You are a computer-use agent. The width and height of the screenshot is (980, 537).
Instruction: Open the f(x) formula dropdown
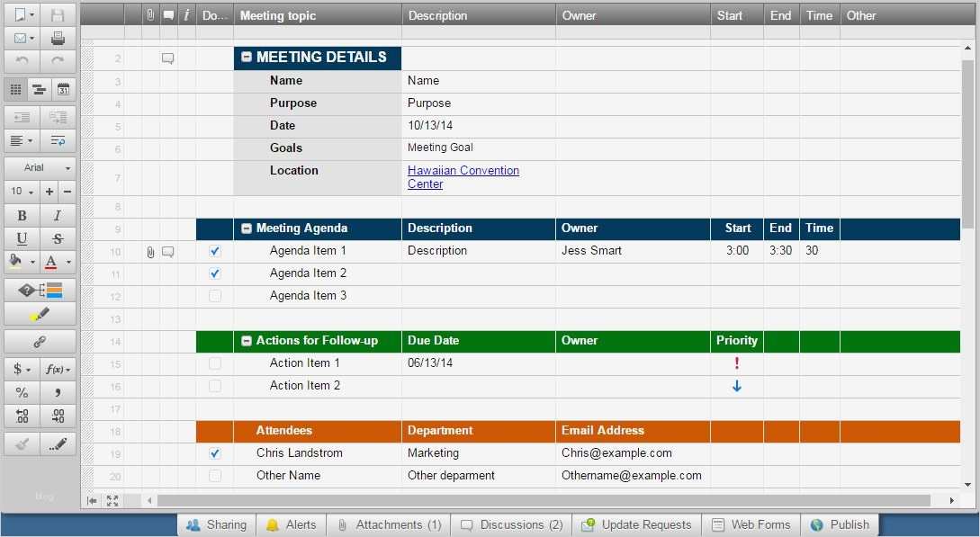click(x=58, y=369)
